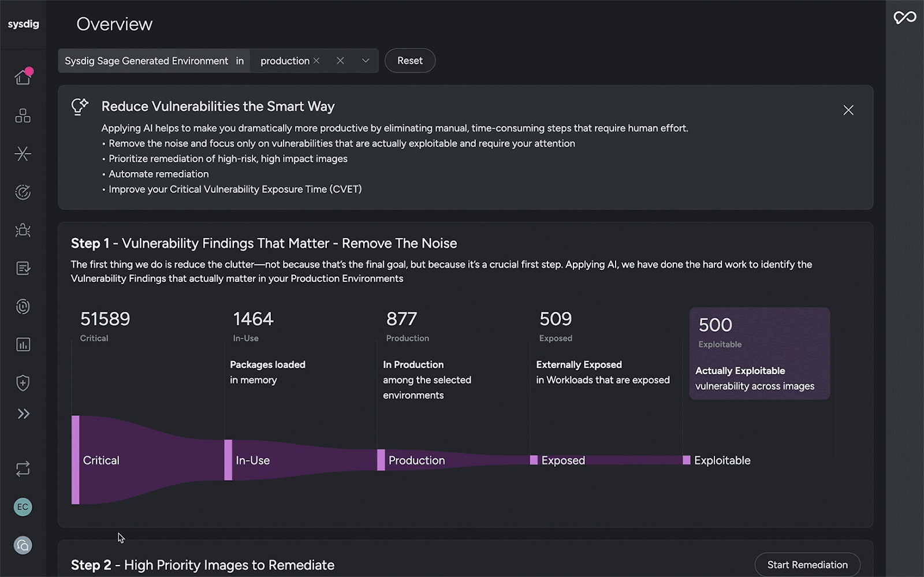Click the bug Vulnerabilities sidebar icon
Viewport: 924px width, 577px height.
pyautogui.click(x=23, y=230)
